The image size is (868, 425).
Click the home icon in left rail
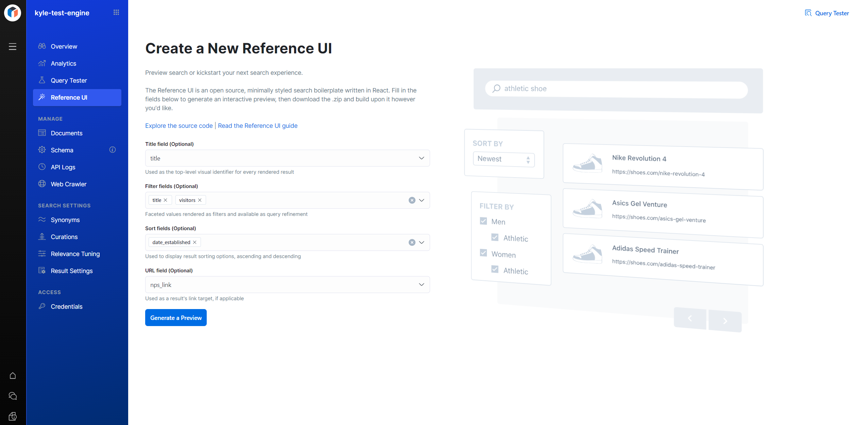pos(13,376)
